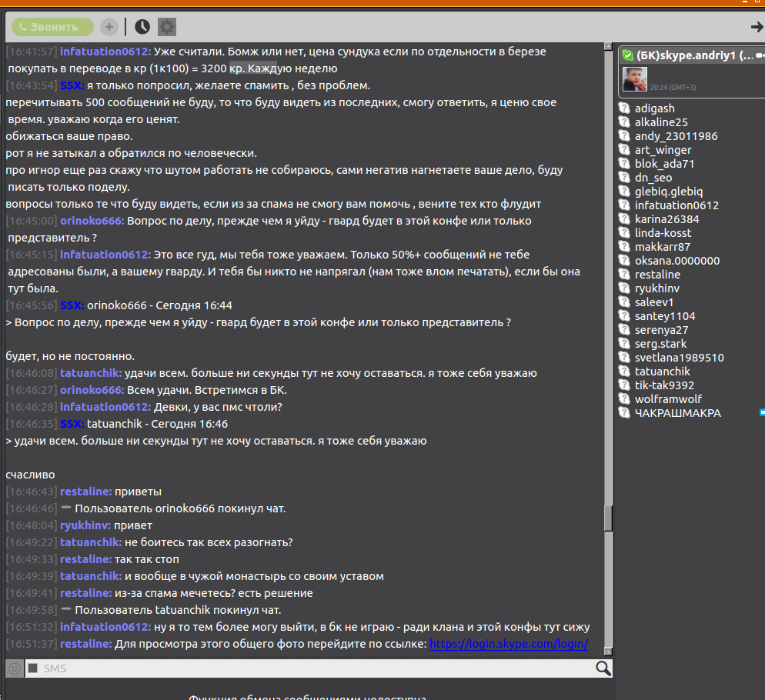Click sender tatuanchik at 16:49:39
765x700 pixels.
tap(91, 576)
